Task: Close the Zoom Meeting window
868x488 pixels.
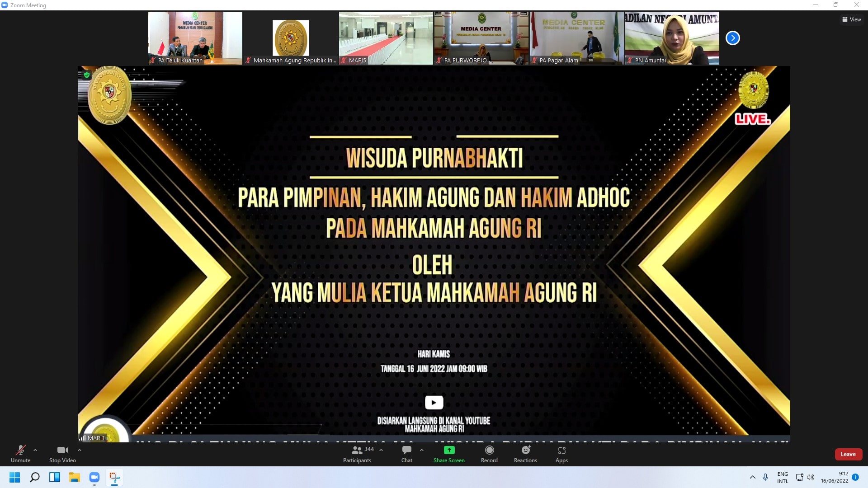Action: (x=857, y=5)
